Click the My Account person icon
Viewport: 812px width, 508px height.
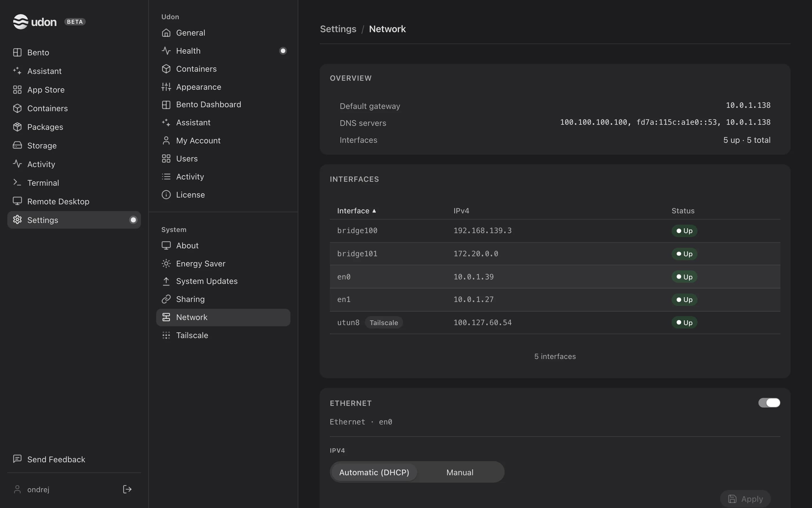click(x=166, y=141)
